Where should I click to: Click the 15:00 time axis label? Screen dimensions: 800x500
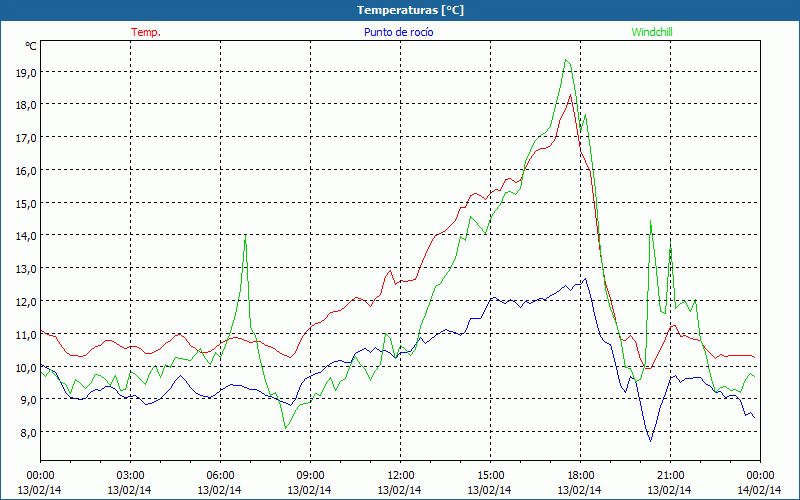(490, 476)
